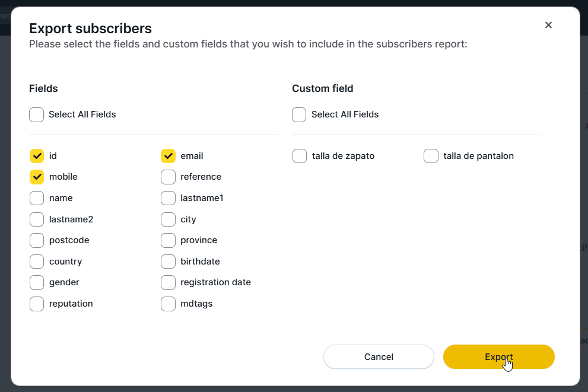Tick the postcode checkbox
Viewport: 588px width, 392px height.
(37, 240)
